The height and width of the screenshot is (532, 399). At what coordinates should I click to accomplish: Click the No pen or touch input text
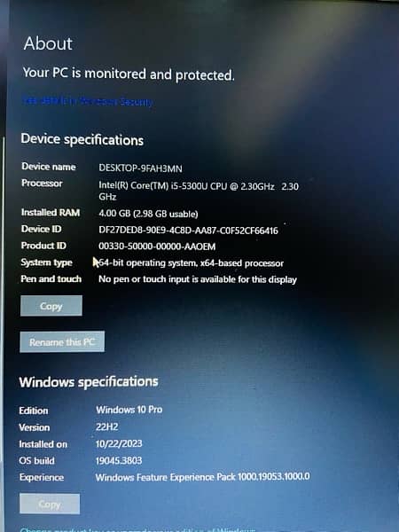click(x=198, y=279)
